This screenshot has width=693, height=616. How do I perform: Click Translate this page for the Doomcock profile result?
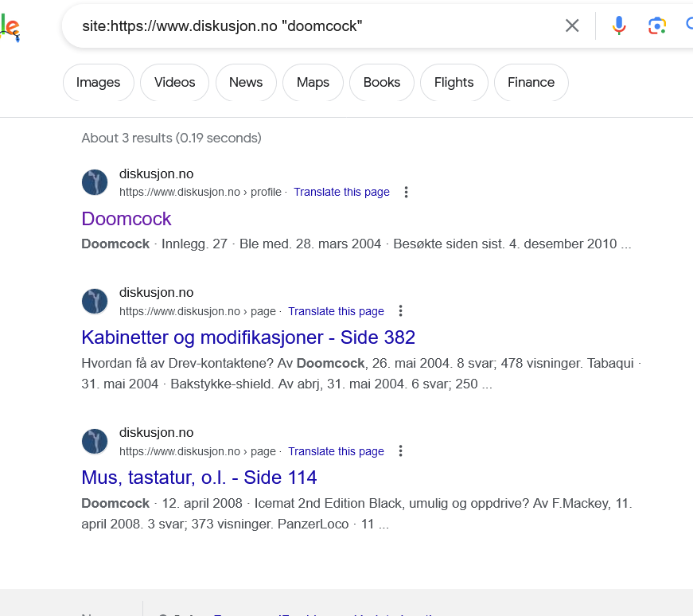[x=341, y=192]
